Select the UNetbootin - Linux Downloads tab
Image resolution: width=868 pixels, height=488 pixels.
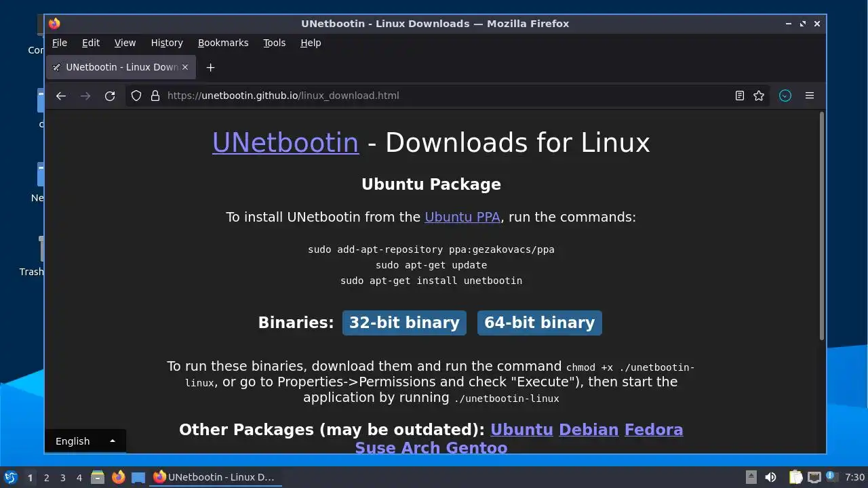tap(121, 67)
